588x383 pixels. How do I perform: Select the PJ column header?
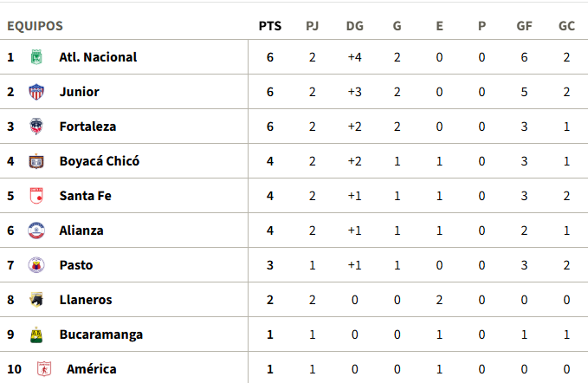tap(313, 26)
